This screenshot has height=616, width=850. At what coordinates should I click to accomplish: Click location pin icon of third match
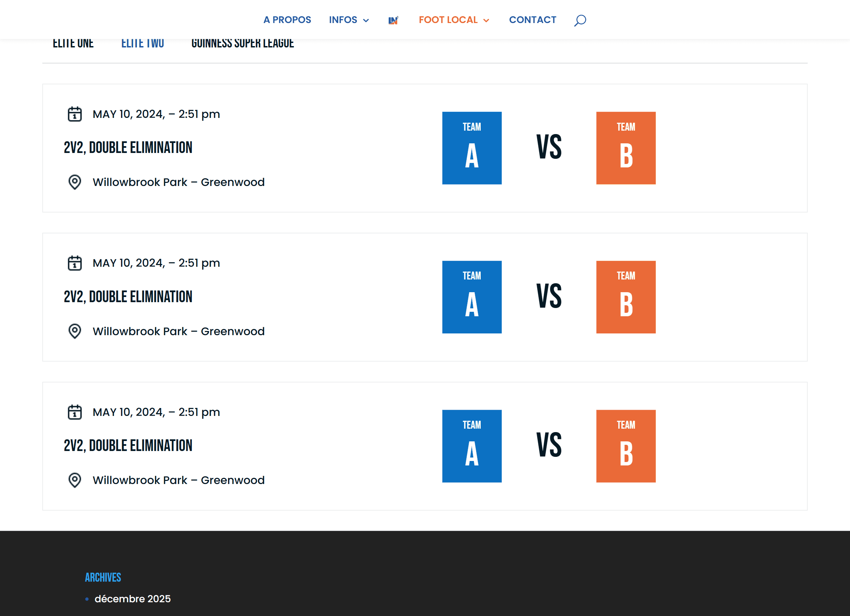75,480
